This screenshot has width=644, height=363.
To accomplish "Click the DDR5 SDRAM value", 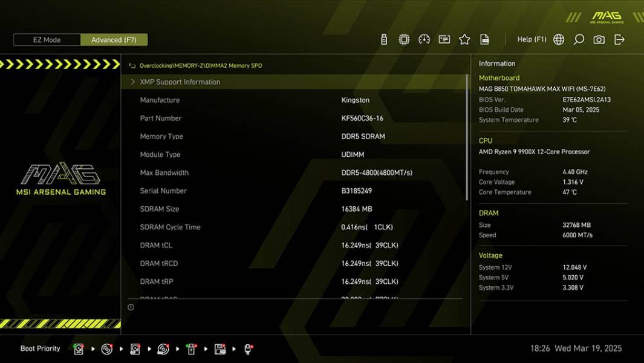I will [363, 136].
